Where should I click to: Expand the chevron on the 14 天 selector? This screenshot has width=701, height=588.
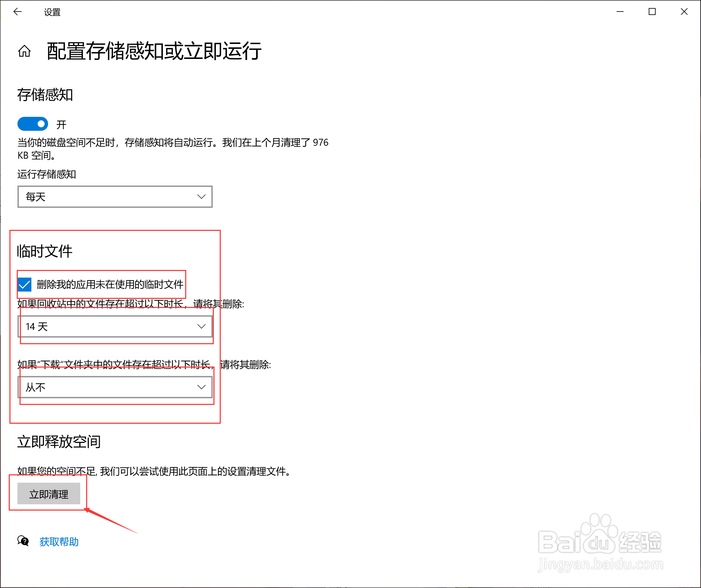click(201, 326)
